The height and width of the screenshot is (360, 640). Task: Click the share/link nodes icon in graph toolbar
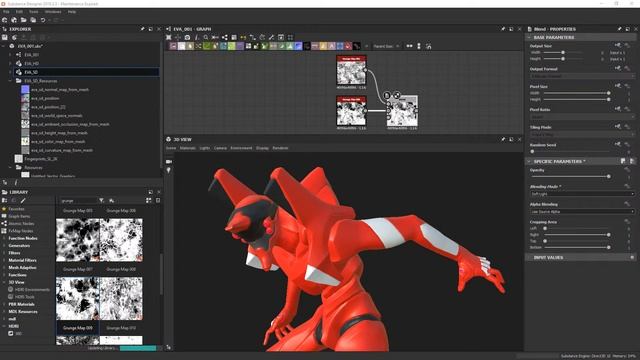[224, 38]
